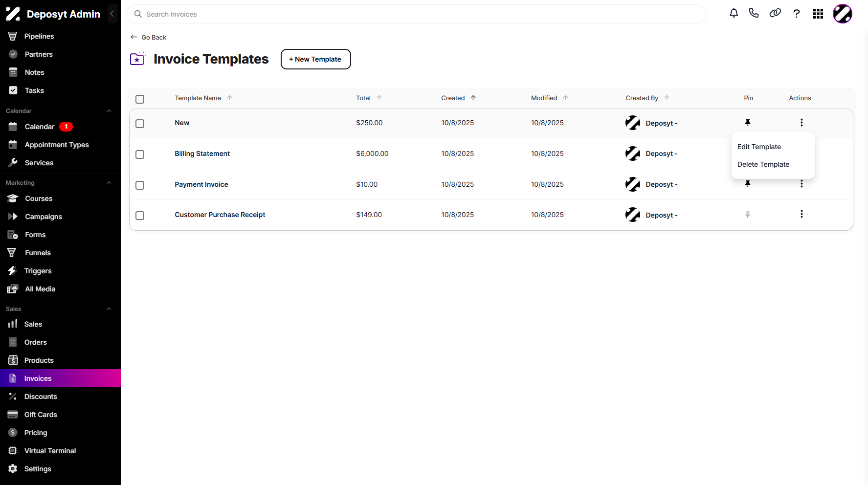
Task: Open the Billing Statement template
Action: 202,154
